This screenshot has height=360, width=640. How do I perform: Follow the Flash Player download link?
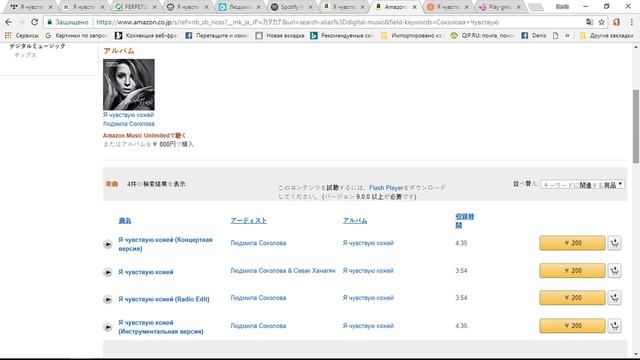tap(386, 188)
